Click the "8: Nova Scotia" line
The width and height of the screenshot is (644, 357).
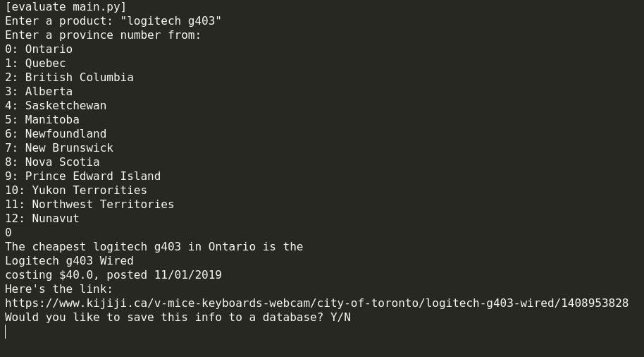click(52, 162)
